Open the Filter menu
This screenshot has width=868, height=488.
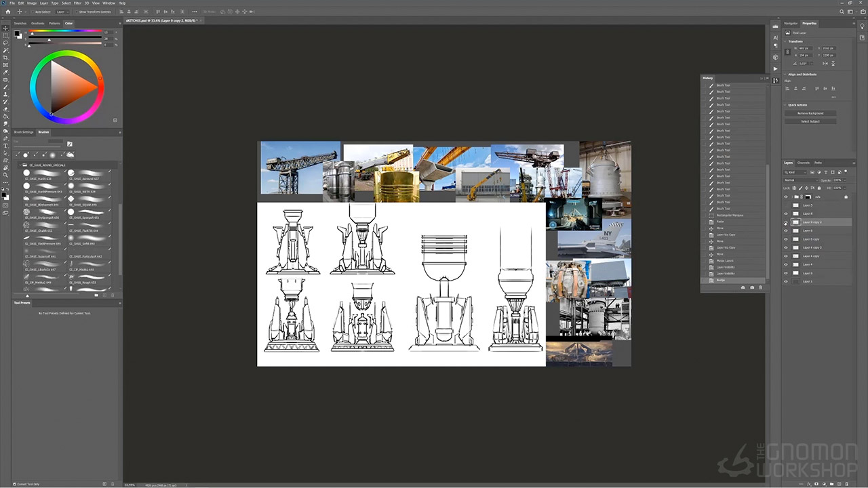click(77, 3)
